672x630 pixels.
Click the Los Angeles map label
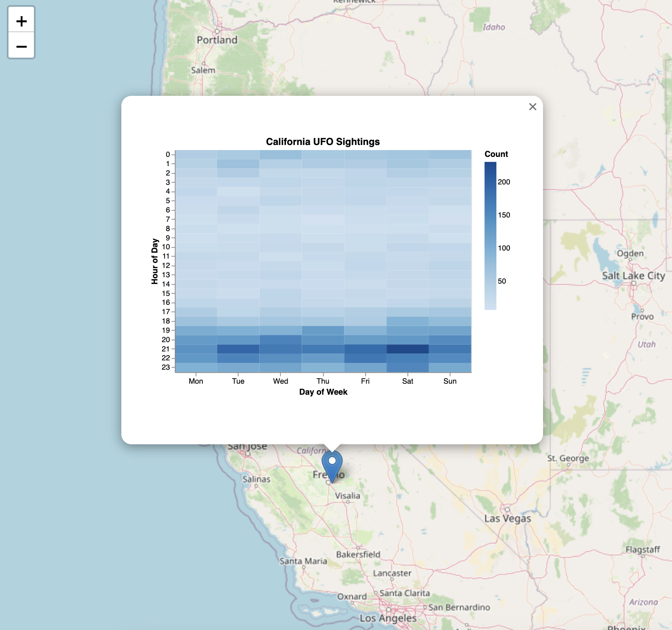click(388, 618)
